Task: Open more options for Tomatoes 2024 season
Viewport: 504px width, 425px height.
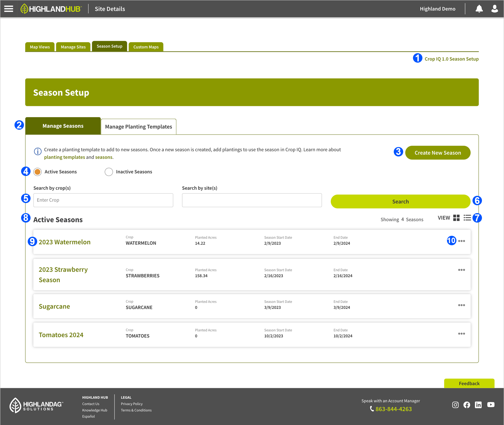Action: 461,334
